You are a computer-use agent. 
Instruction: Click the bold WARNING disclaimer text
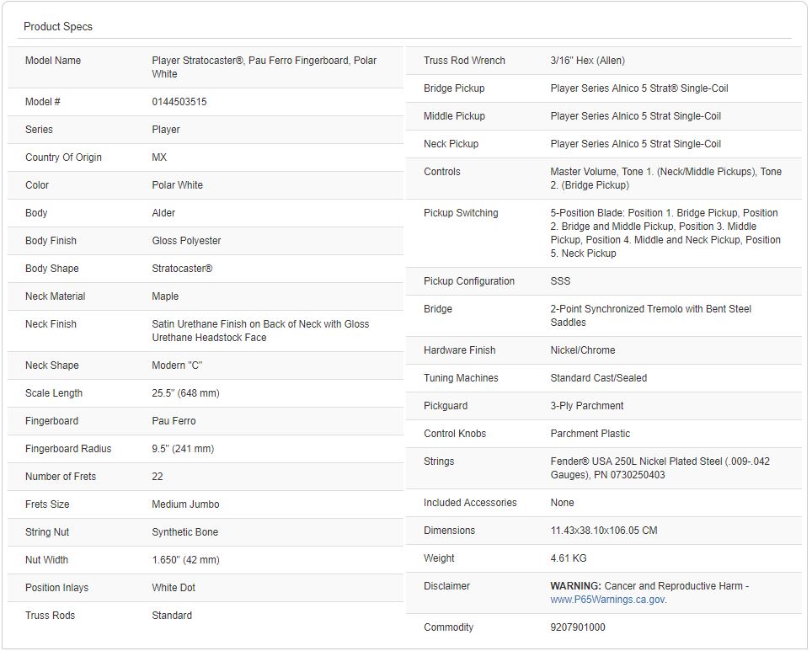click(x=575, y=586)
